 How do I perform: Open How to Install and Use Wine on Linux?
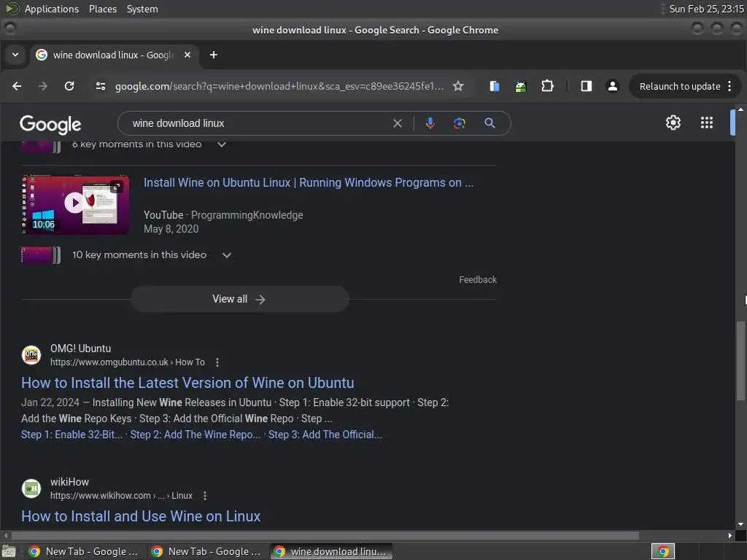coord(141,516)
